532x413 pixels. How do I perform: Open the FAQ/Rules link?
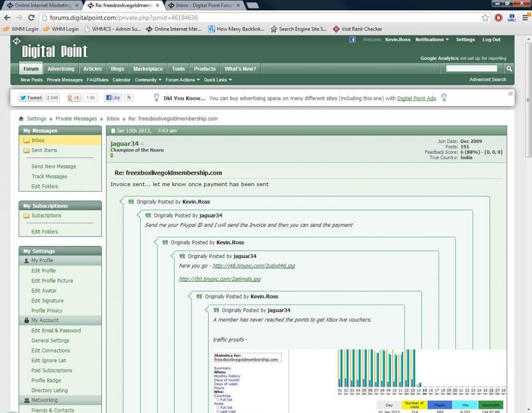pyautogui.click(x=97, y=80)
